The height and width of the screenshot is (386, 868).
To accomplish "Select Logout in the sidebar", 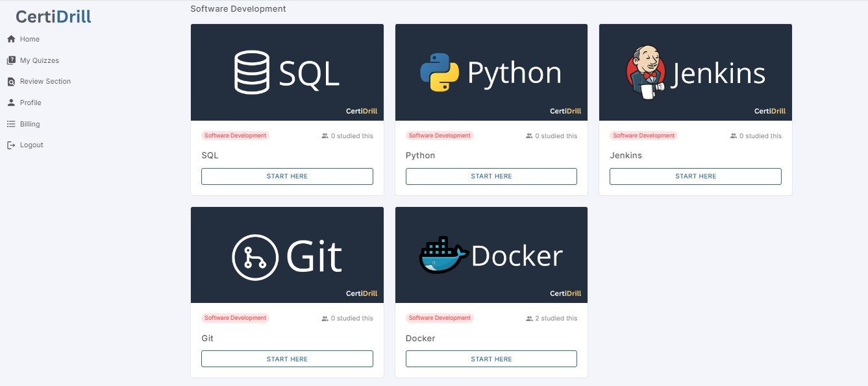I will pos(32,145).
